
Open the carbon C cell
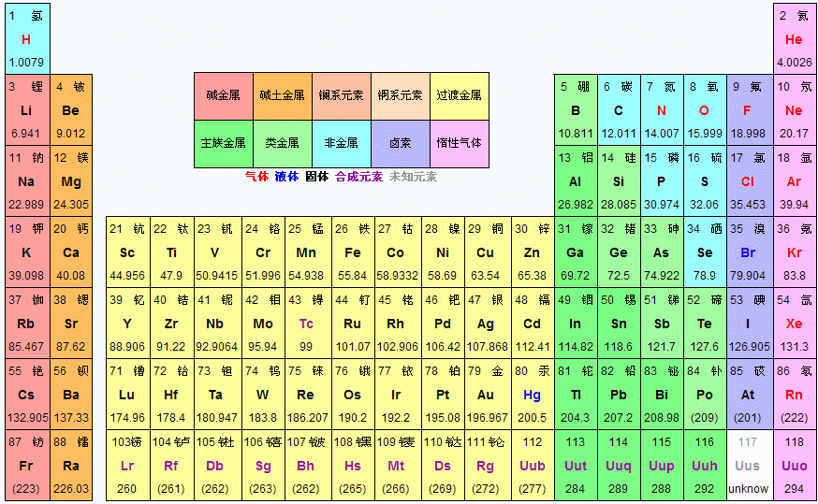tap(619, 110)
